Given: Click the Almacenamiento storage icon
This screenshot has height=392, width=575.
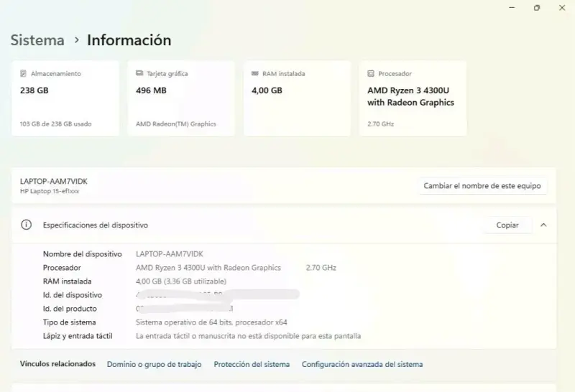Looking at the screenshot, I should [23, 74].
